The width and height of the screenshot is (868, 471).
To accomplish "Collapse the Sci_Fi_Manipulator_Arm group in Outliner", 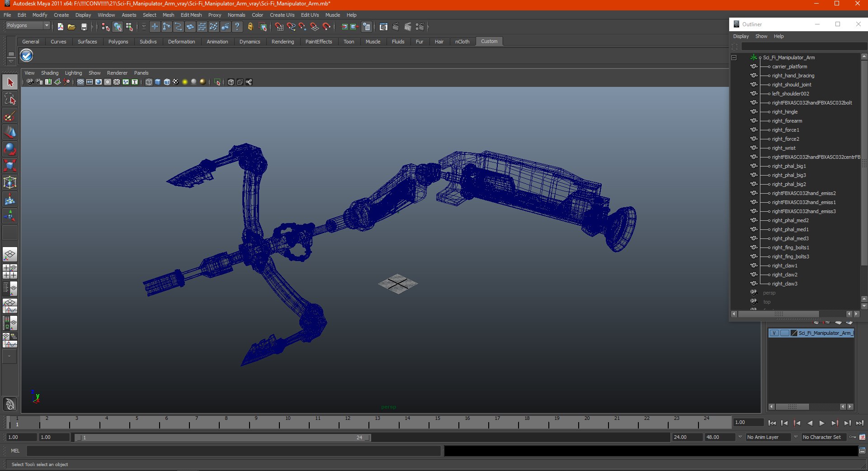I will pos(734,57).
